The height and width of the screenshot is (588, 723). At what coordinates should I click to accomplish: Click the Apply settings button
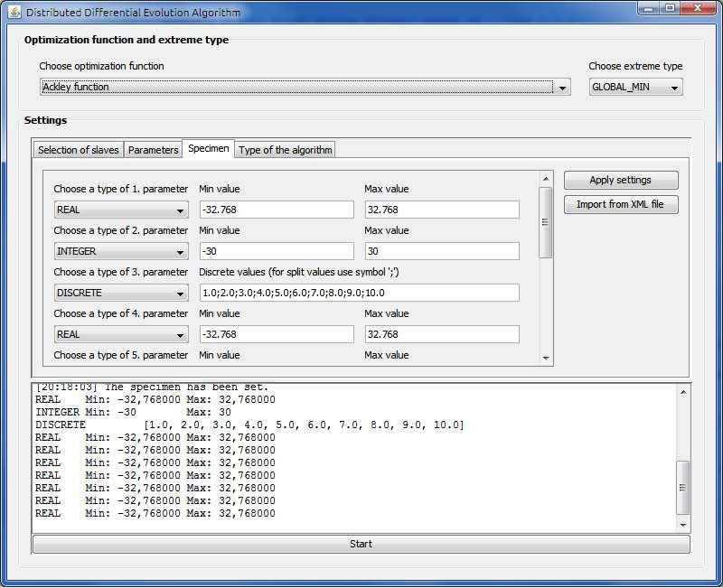click(621, 180)
